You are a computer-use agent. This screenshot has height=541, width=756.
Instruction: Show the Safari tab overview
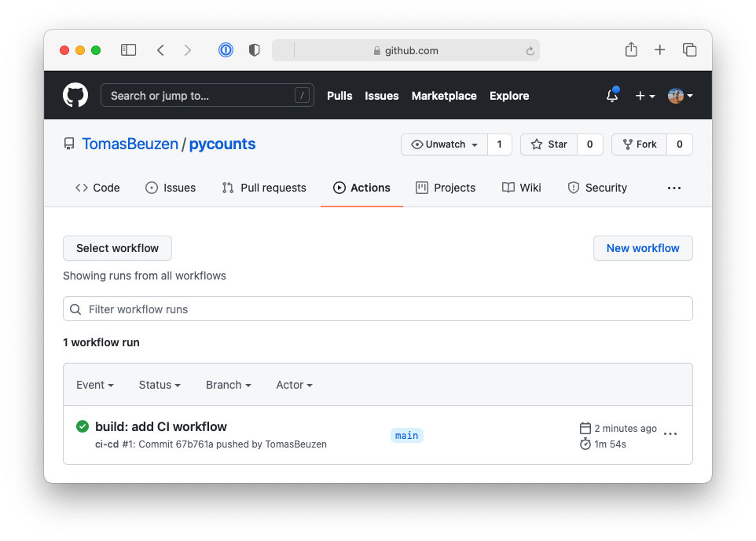(x=689, y=49)
